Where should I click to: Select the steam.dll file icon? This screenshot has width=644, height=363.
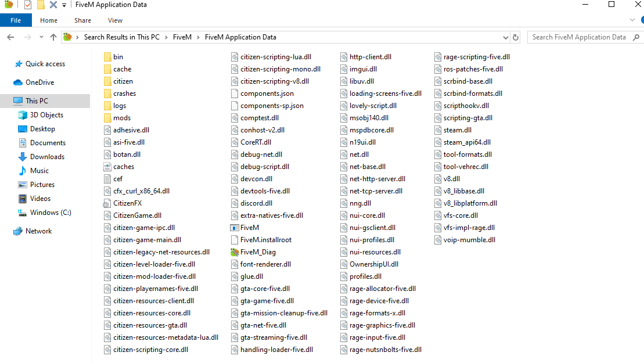tap(438, 130)
